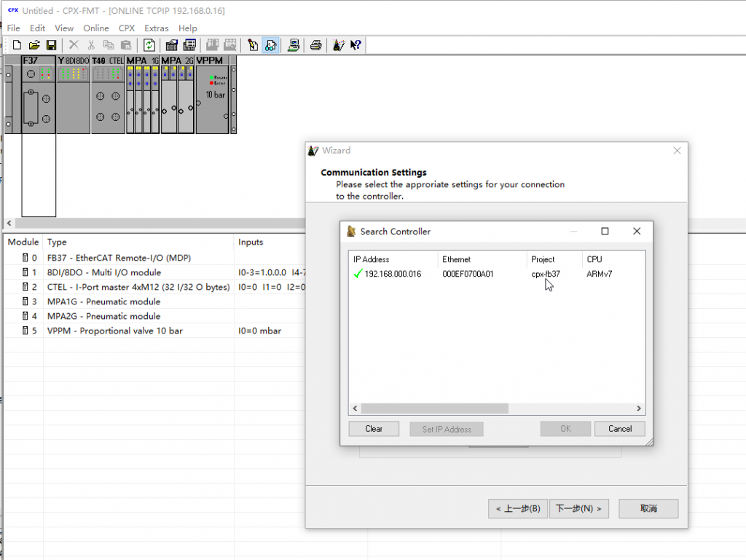This screenshot has height=560, width=746.
Task: Select the MPA 2G pneumatic module graphic
Action: pyautogui.click(x=178, y=94)
